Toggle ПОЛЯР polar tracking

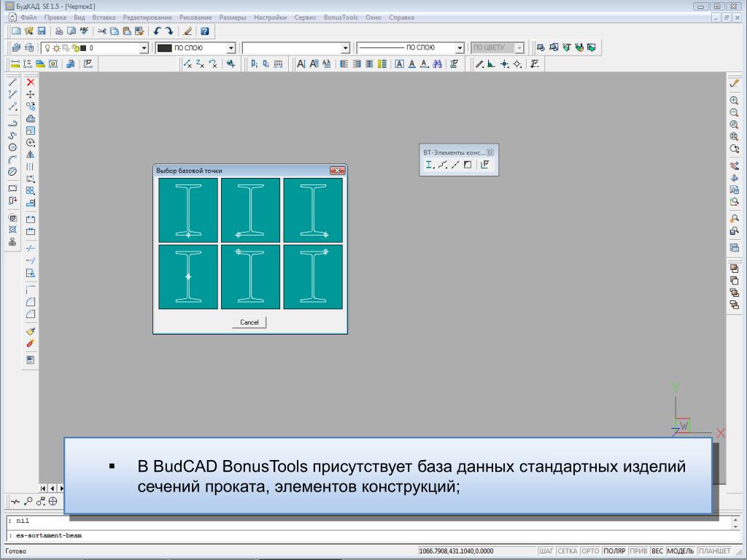pyautogui.click(x=614, y=551)
